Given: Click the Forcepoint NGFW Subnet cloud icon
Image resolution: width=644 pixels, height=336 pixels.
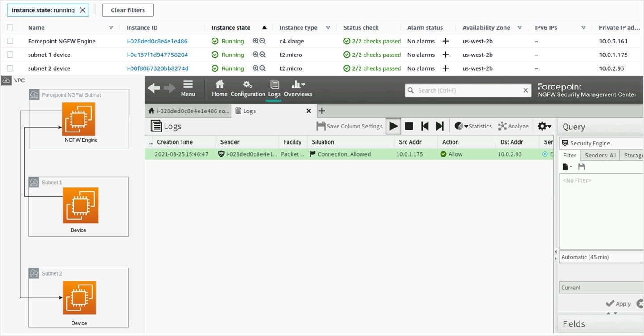Looking at the screenshot, I should [x=34, y=95].
